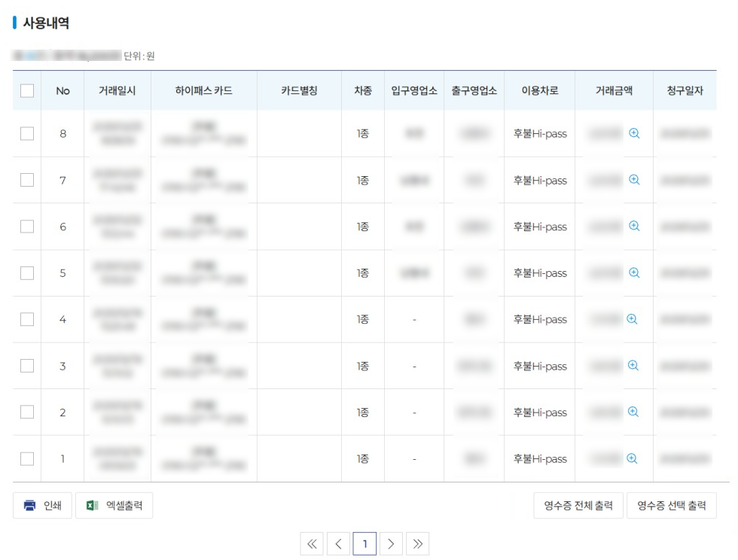Select page number 1 in the pagination
The width and height of the screenshot is (738, 560).
365,543
